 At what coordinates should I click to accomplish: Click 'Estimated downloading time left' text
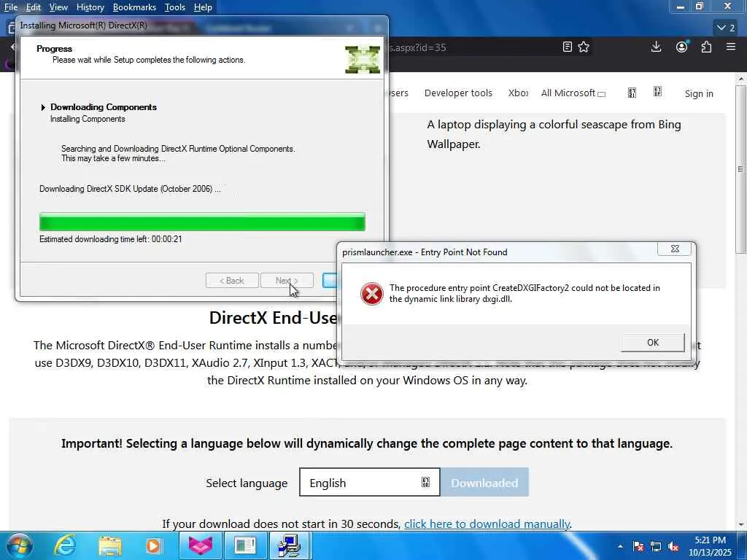[111, 239]
